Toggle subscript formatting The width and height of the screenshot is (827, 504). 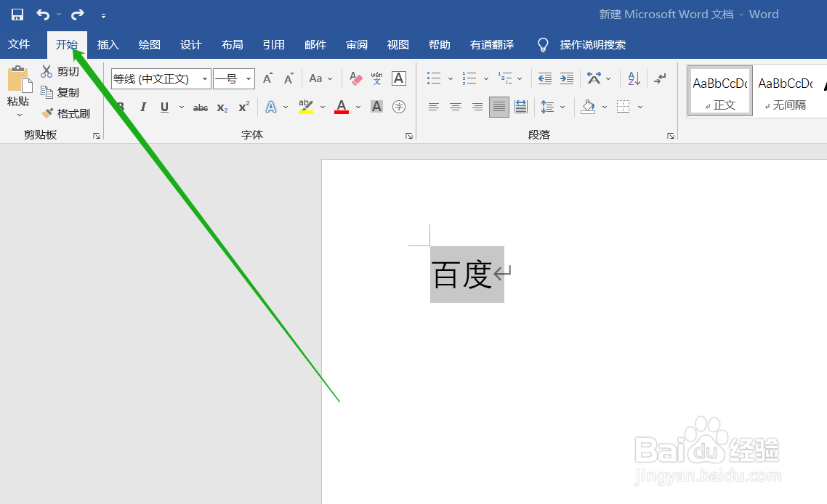point(222,107)
